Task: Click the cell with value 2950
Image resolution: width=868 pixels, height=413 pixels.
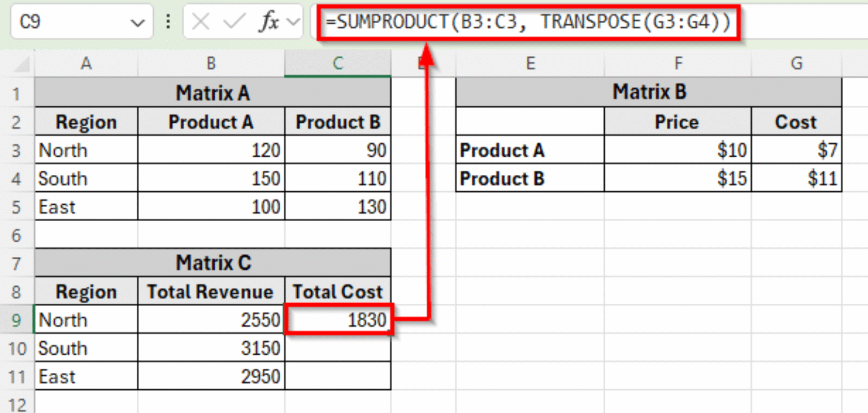Action: pyautogui.click(x=211, y=376)
